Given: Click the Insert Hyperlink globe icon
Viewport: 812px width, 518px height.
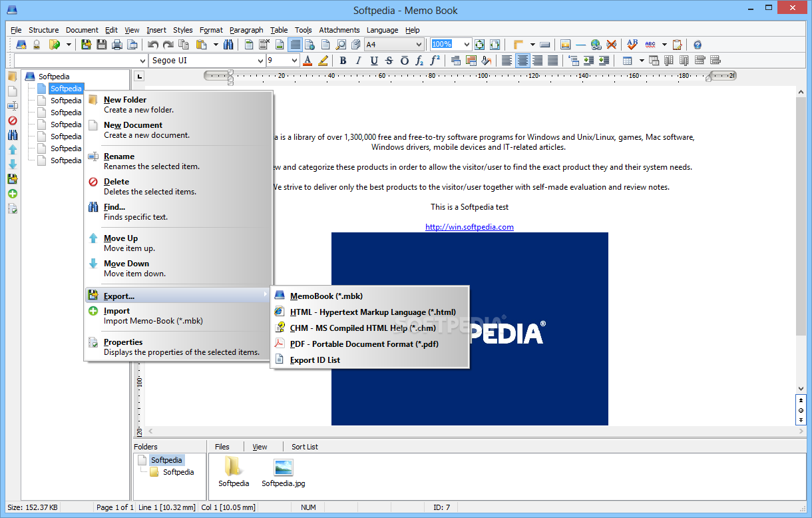Looking at the screenshot, I should (596, 45).
